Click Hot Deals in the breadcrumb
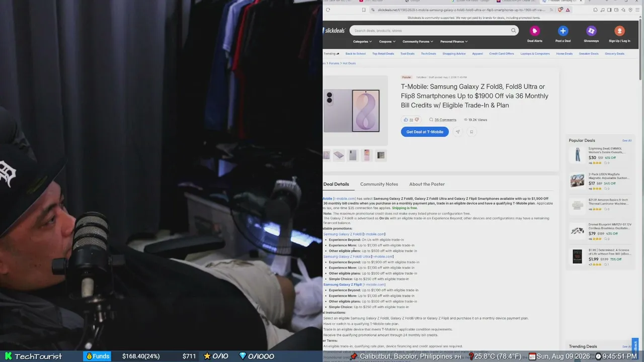Screen dimensions: 644x362 pyautogui.click(x=349, y=63)
